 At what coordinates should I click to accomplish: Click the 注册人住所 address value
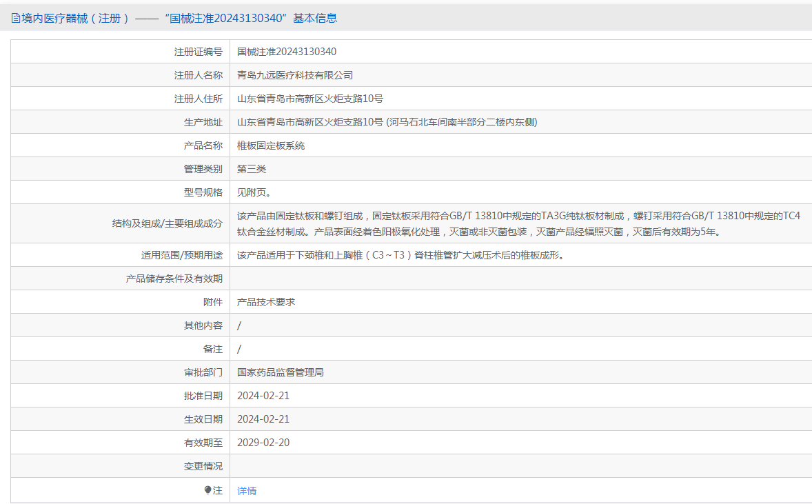(x=309, y=99)
